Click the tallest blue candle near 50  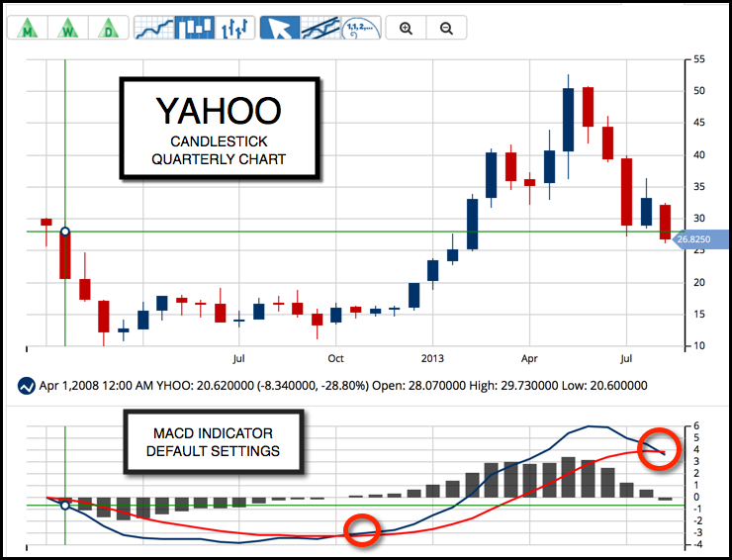568,120
